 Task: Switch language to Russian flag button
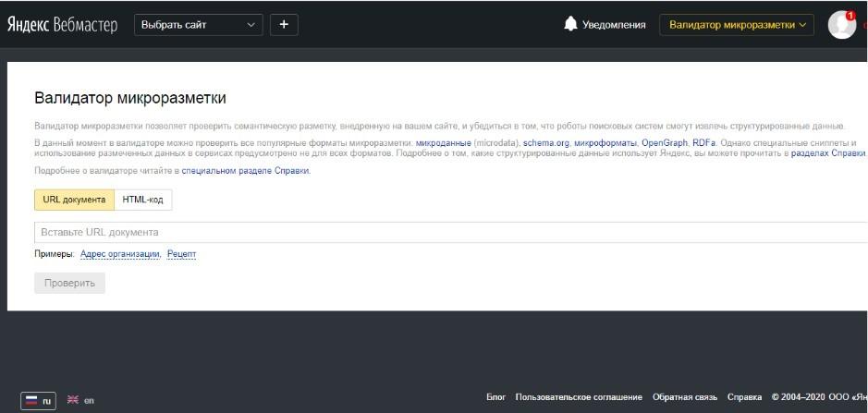pos(39,400)
